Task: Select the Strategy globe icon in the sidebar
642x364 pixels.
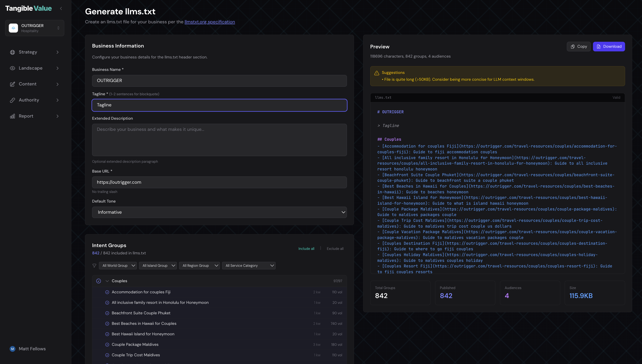Action: [x=13, y=52]
